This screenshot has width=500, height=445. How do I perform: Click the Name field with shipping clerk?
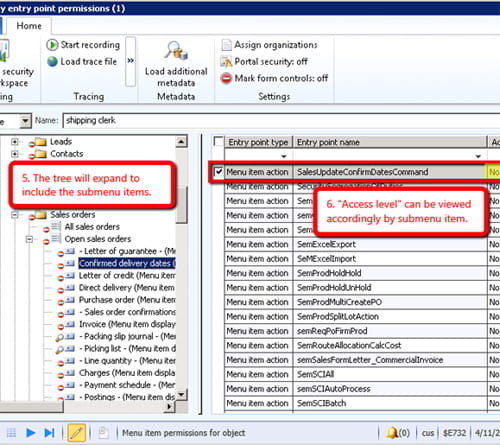point(281,121)
